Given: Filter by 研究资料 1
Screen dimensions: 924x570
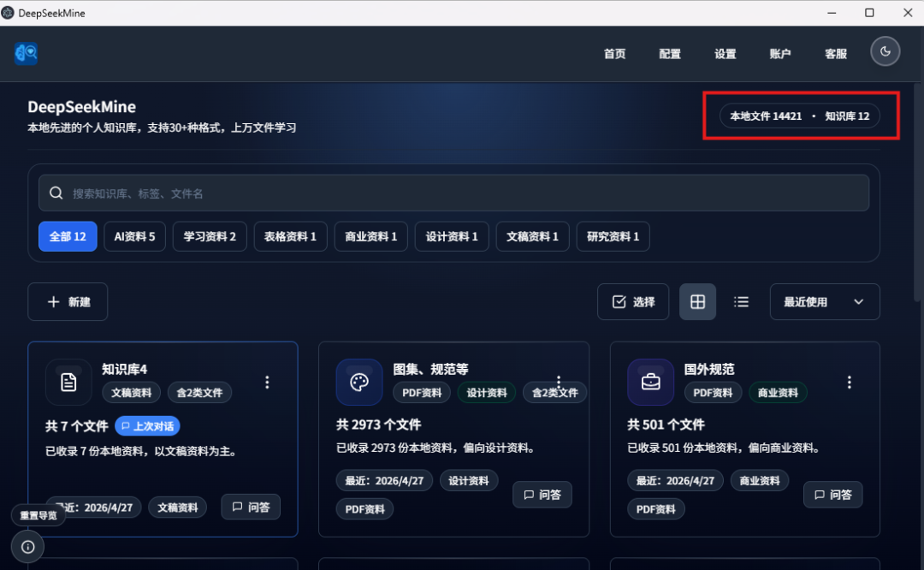Looking at the screenshot, I should [613, 236].
